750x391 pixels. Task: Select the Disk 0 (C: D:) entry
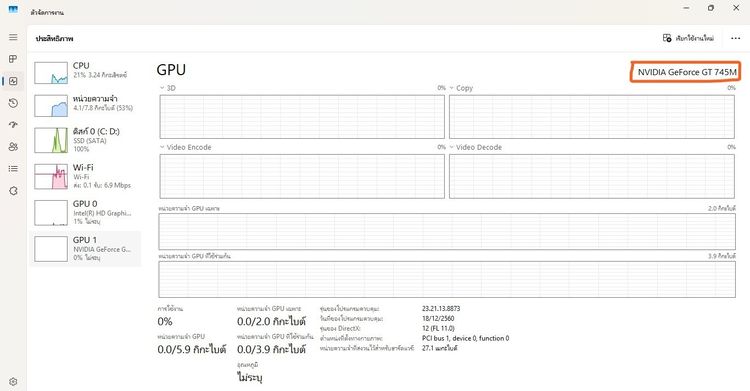85,140
